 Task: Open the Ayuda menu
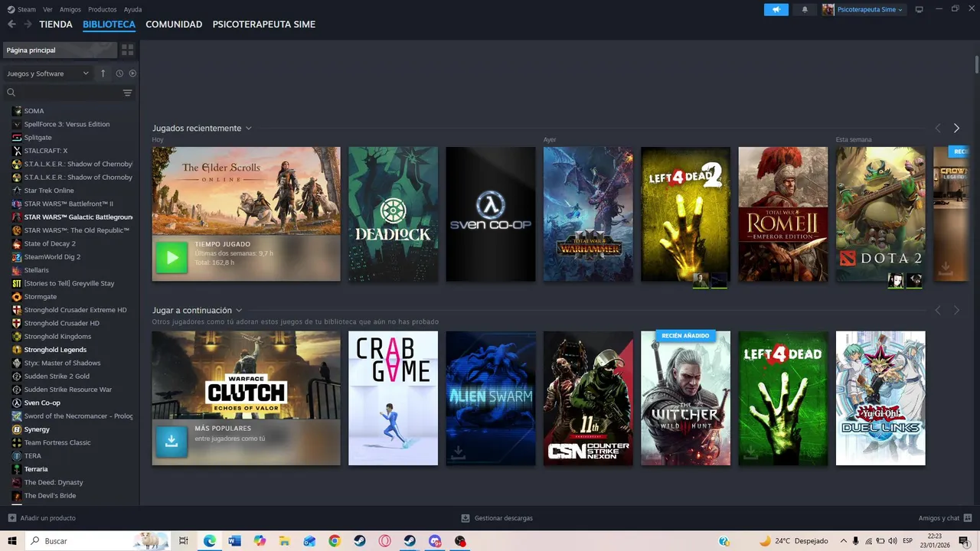tap(132, 9)
